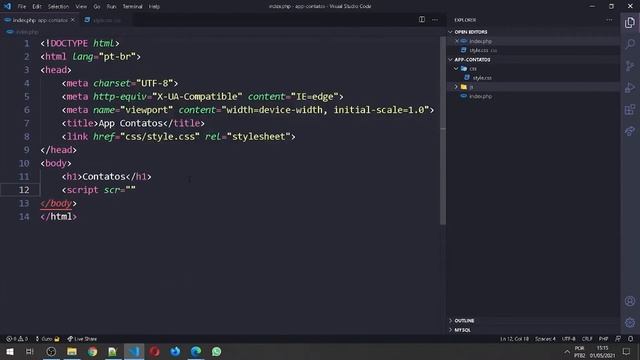Image resolution: width=640 pixels, height=360 pixels.
Task: Click line number 12 in the gutter
Action: [24, 190]
